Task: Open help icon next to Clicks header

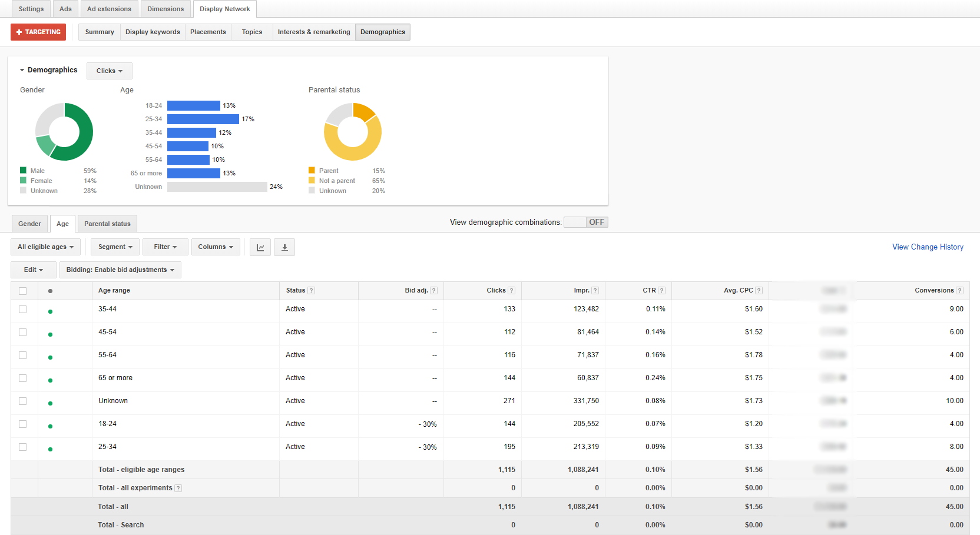Action: pyautogui.click(x=512, y=291)
